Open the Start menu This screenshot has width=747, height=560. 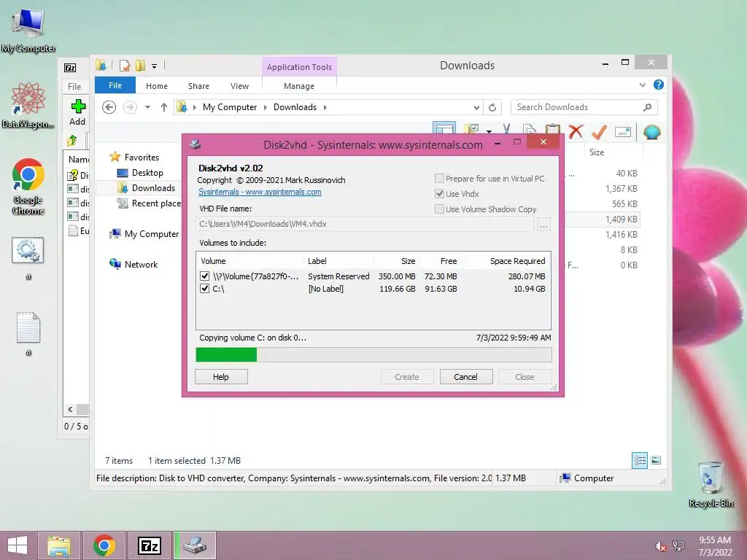click(18, 545)
